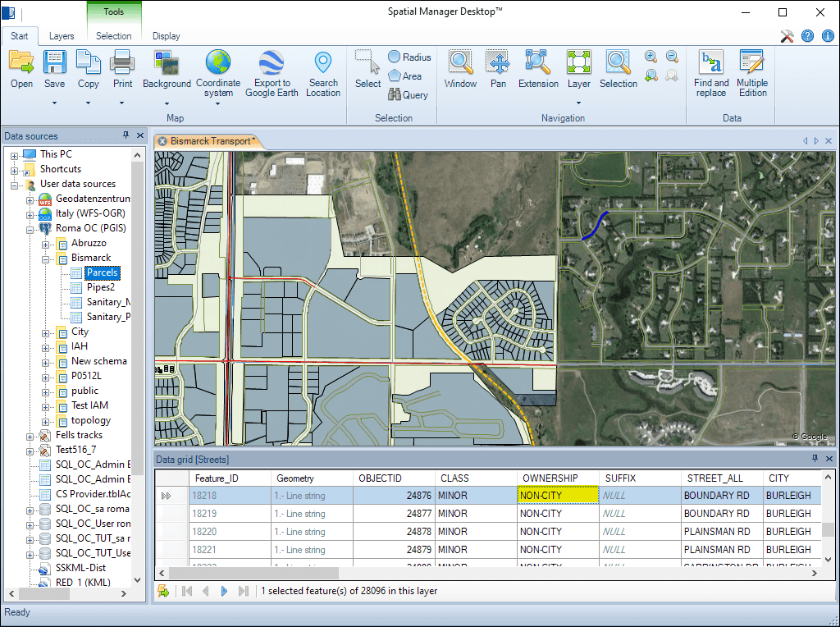This screenshot has height=627, width=840.
Task: Select the Pipes2 table in tree
Action: coord(100,287)
